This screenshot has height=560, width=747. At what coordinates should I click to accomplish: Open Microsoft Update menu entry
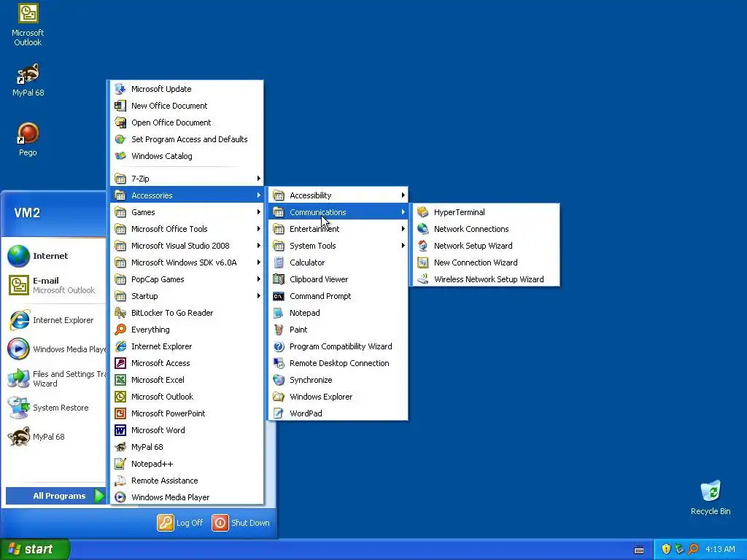pyautogui.click(x=187, y=88)
